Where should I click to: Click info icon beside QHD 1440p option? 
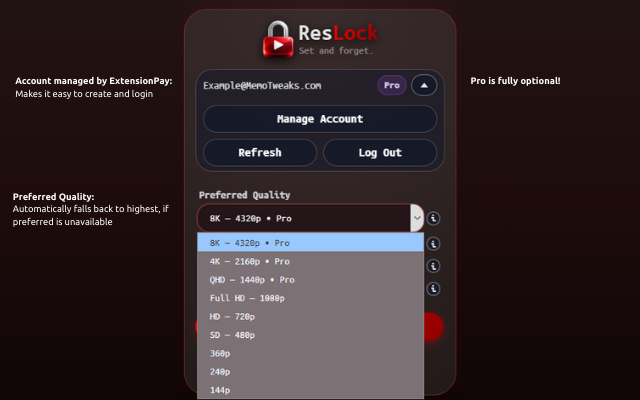[433, 289]
